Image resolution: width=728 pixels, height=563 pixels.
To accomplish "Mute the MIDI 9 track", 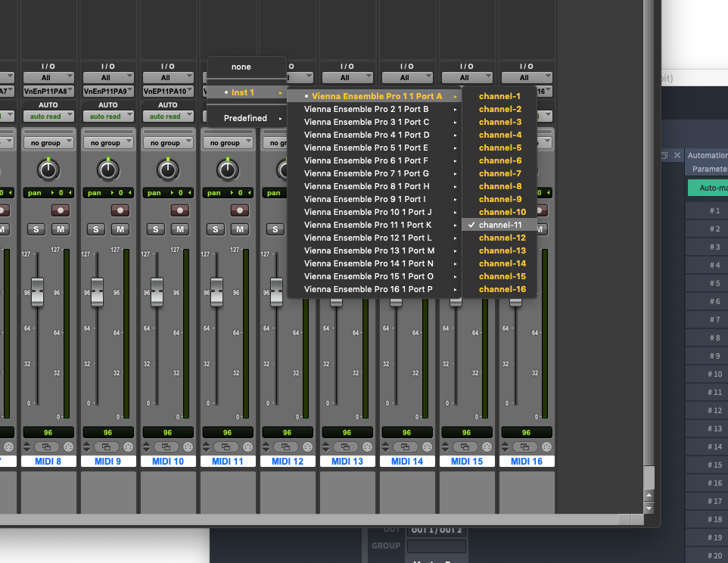I will (120, 229).
